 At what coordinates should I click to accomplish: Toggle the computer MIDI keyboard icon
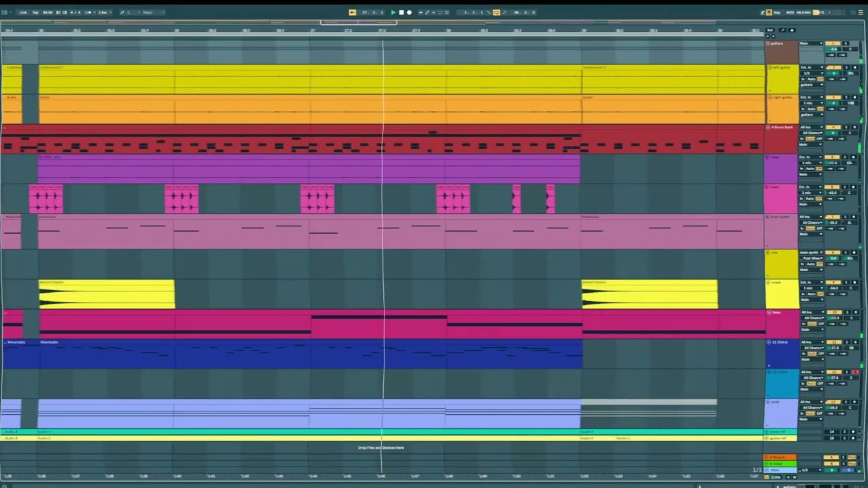pos(769,12)
